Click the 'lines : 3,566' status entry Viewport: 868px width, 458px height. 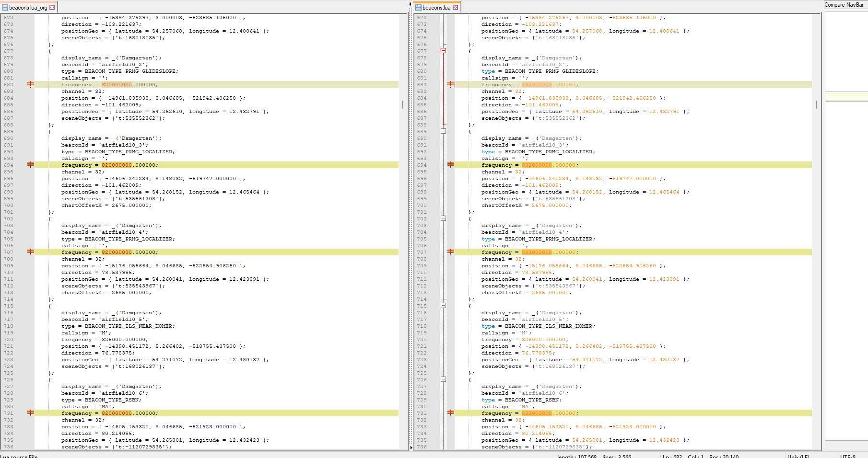(x=617, y=456)
